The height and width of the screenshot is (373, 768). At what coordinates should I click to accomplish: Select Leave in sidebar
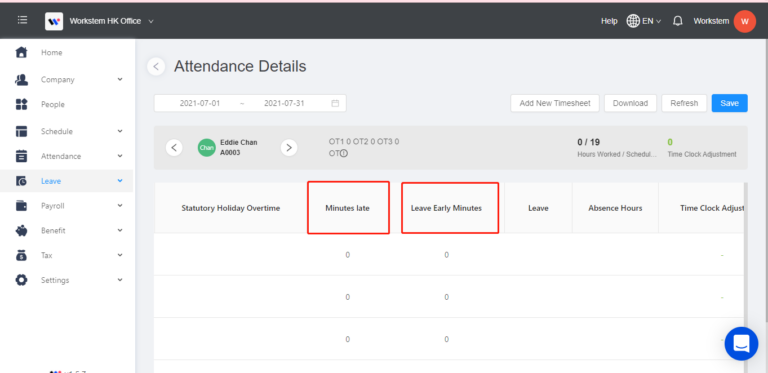[51, 181]
